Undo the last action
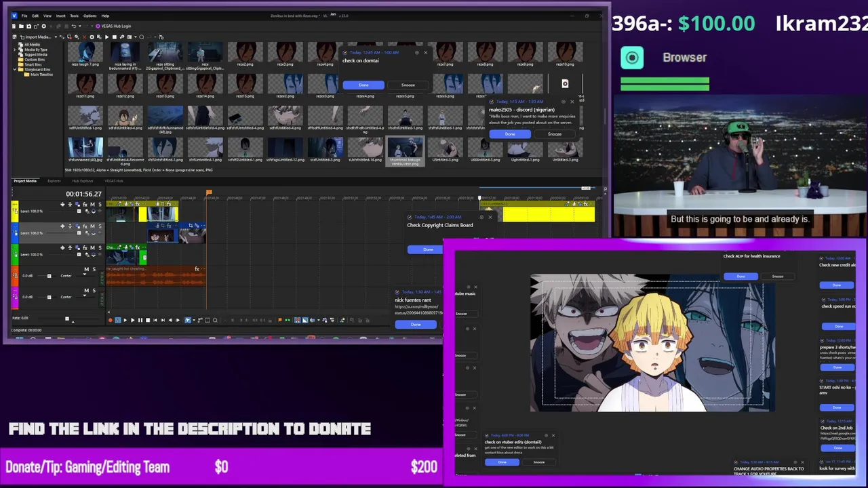This screenshot has width=868, height=488. point(74,26)
